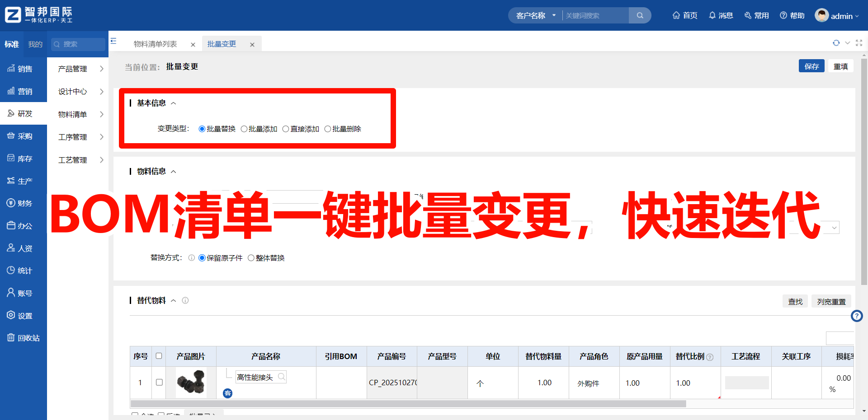Screen dimensions: 868x420
Task: Toggle fullscreen with the expand icon
Action: coord(859,43)
